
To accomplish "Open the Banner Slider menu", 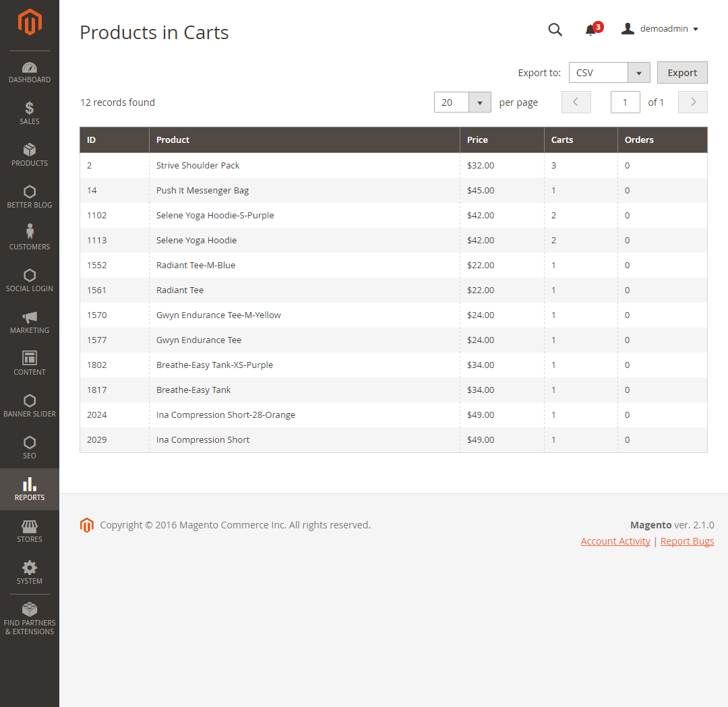I will click(x=30, y=406).
